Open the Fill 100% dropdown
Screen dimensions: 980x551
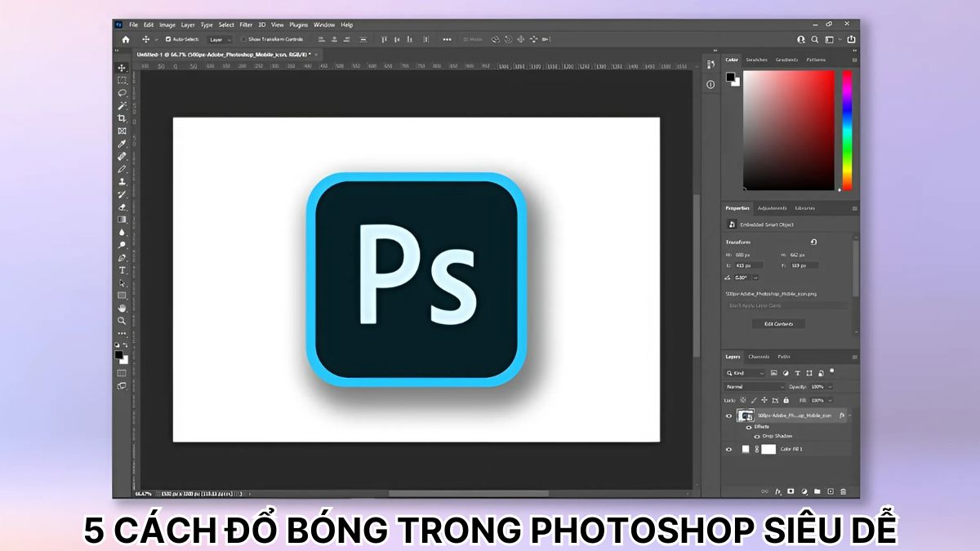coord(830,400)
